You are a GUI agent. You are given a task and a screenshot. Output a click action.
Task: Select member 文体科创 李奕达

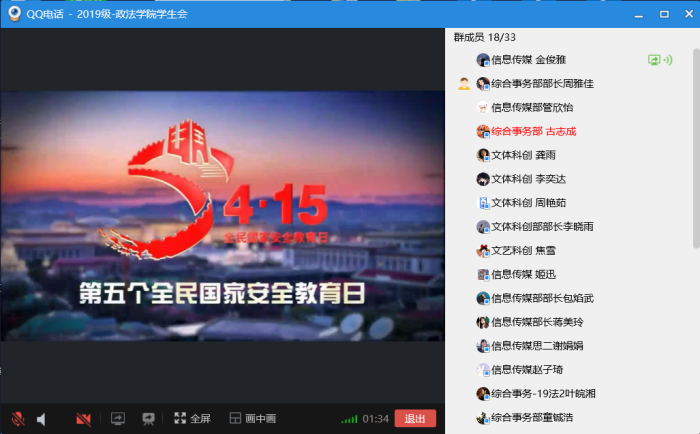click(529, 179)
